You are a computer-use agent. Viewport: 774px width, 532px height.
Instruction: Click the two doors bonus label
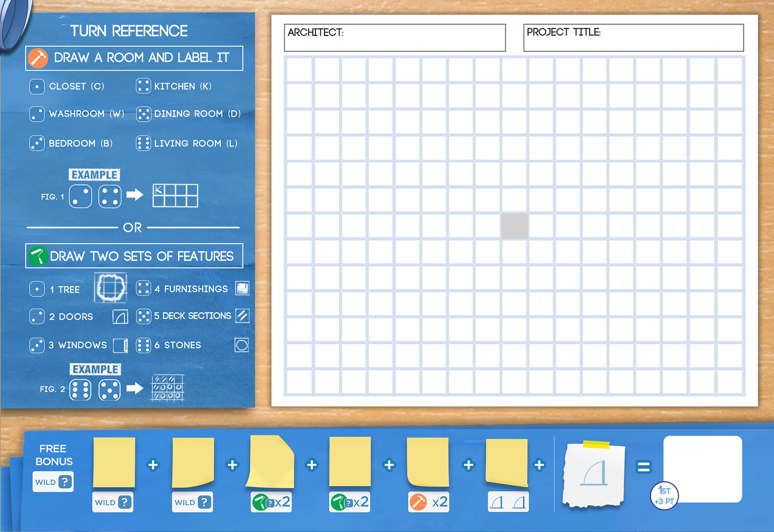(508, 502)
